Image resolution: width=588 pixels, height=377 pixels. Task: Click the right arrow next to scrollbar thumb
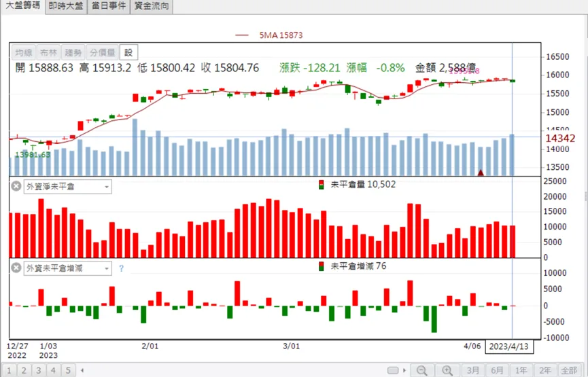pyautogui.click(x=404, y=370)
